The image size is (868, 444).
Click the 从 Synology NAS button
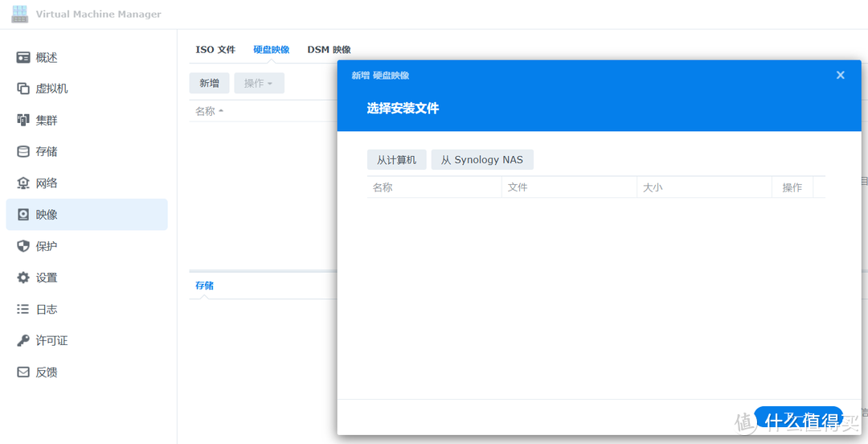click(482, 159)
